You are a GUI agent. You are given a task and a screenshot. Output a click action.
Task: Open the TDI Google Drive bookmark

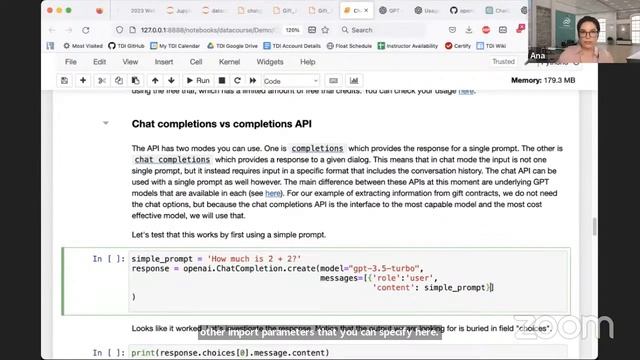pyautogui.click(x=232, y=46)
